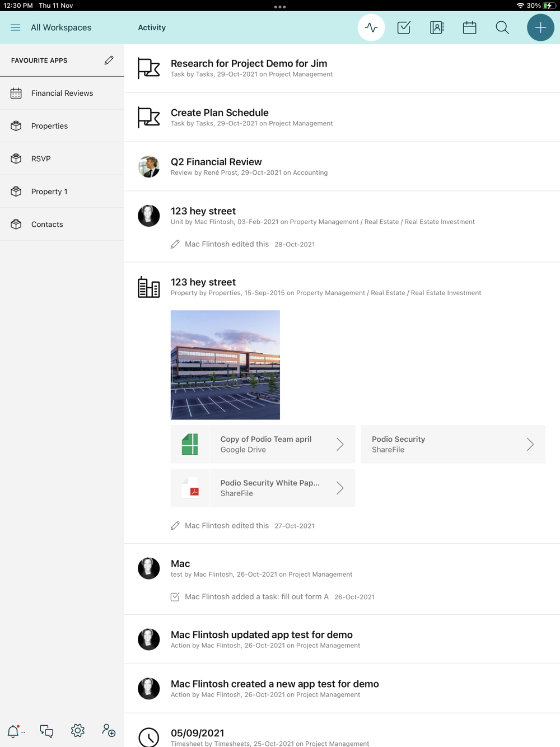This screenshot has width=560, height=747.
Task: Open RSVP favourite app
Action: pos(62,158)
